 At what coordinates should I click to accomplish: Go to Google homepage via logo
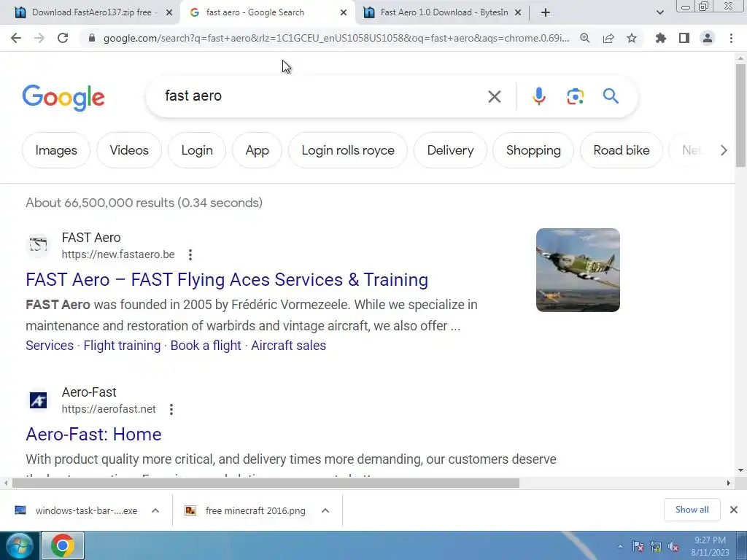[x=63, y=98]
